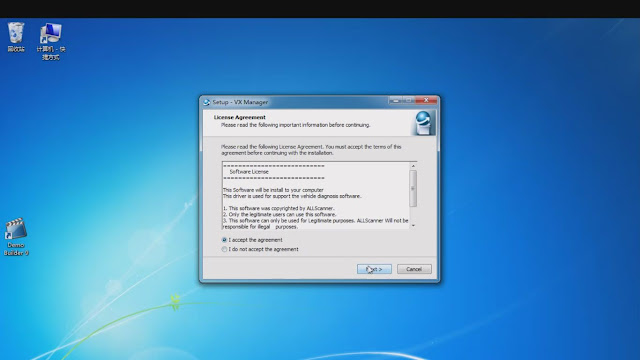
Task: Click the line 'This software was copyrighted by ALLScanner'
Action: (x=278, y=208)
